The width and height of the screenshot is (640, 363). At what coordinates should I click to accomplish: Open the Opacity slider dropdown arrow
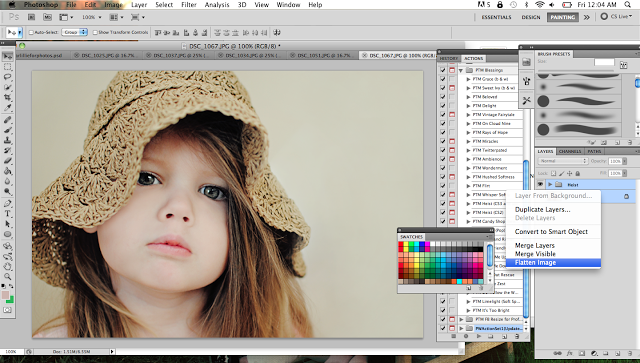click(624, 161)
